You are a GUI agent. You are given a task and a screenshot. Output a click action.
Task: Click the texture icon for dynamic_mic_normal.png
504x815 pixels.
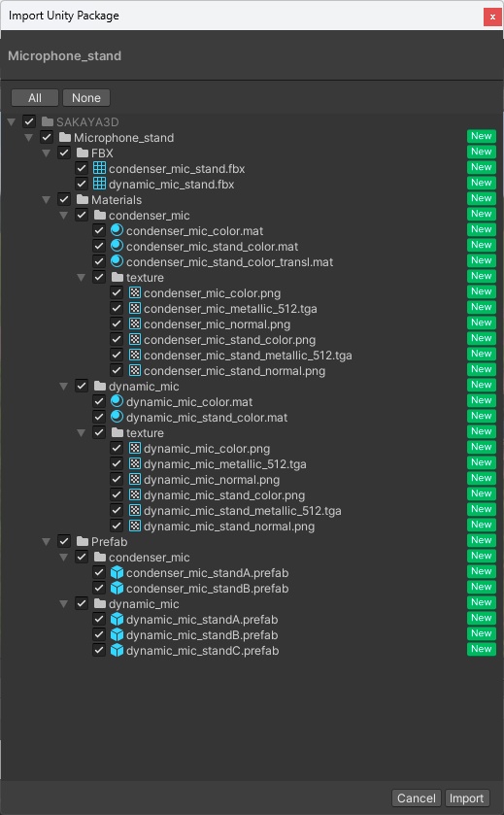point(135,479)
